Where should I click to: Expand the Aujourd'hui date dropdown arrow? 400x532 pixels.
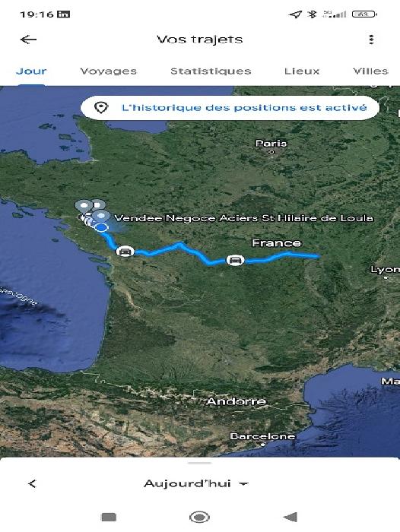coord(244,484)
